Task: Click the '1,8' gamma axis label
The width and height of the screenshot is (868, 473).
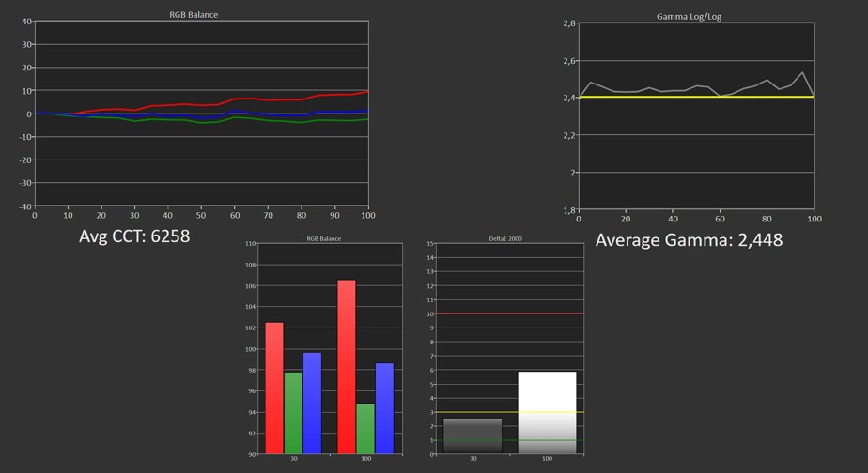Action: point(569,210)
